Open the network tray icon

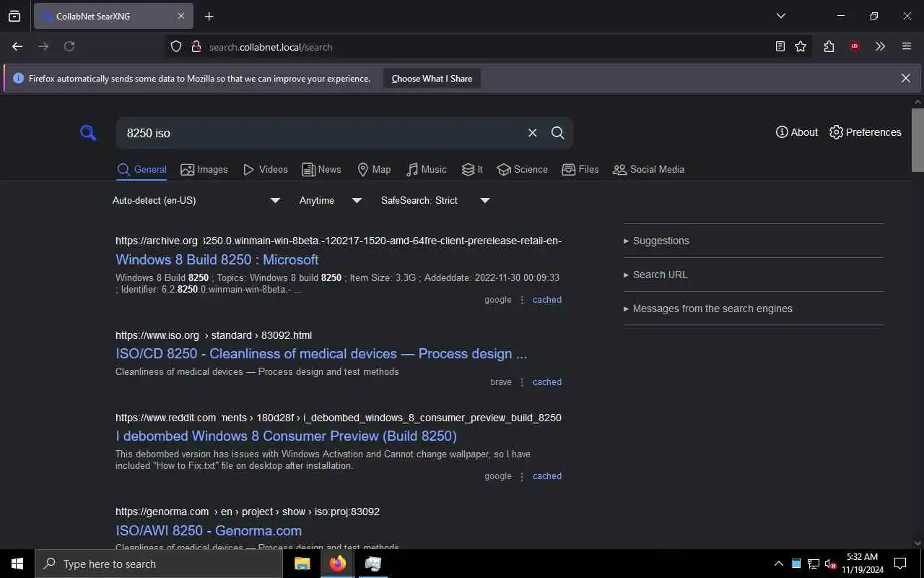(x=814, y=564)
